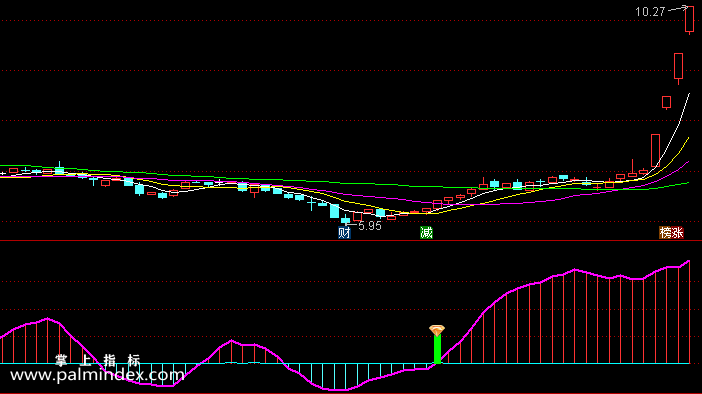Click the orange 榜涨 badge icon
This screenshot has width=702, height=394.
[x=672, y=232]
